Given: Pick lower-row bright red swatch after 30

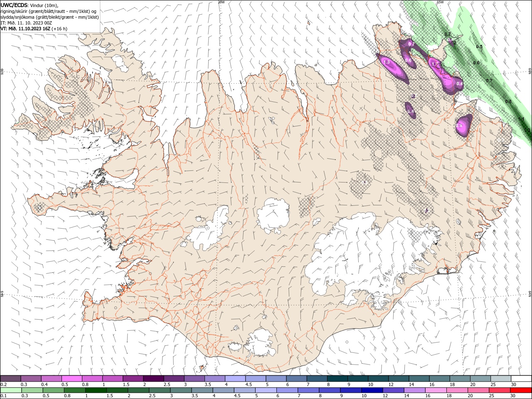Looking at the screenshot, I should [521, 390].
